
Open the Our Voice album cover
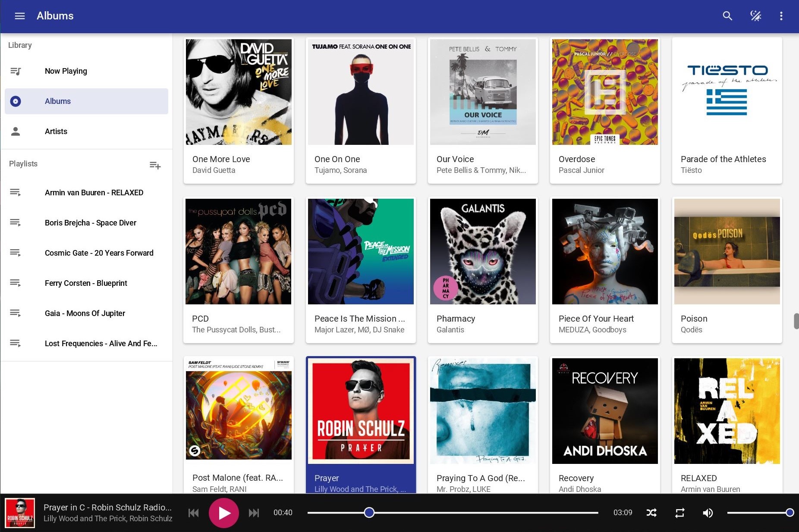(x=483, y=92)
